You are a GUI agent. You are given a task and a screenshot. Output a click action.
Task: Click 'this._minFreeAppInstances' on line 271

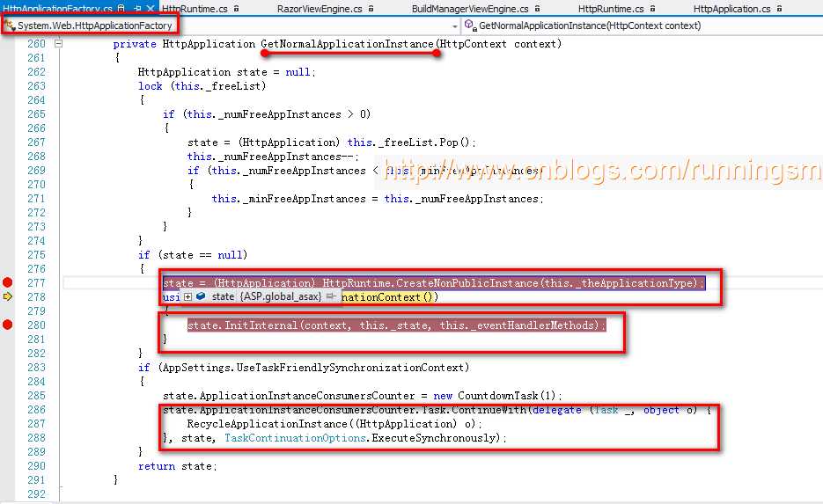pos(289,199)
